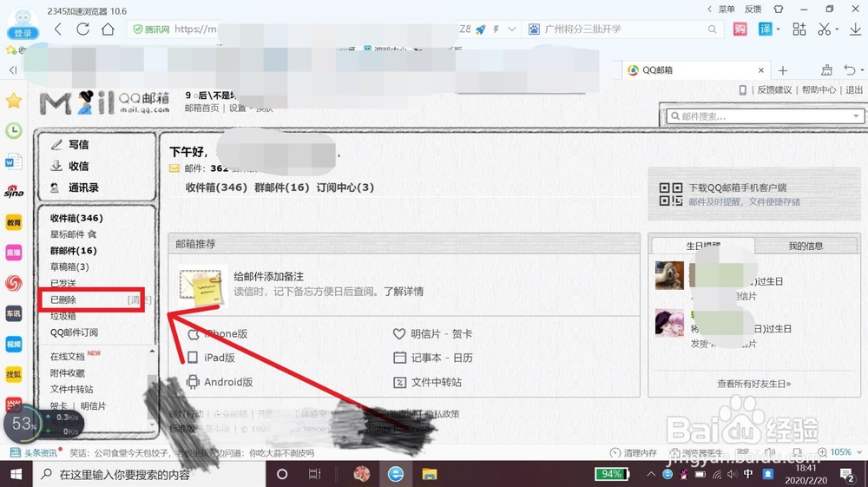Click 邮箱首页 link
Image resolution: width=868 pixels, height=487 pixels.
pos(201,108)
